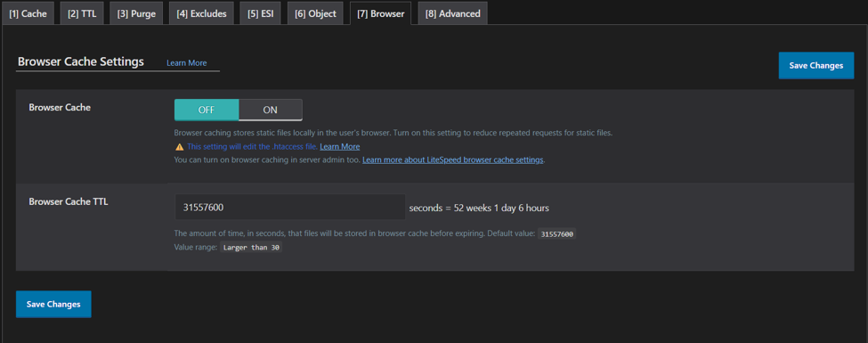Click the Browser Cache setting label
The image size is (868, 343).
(60, 108)
